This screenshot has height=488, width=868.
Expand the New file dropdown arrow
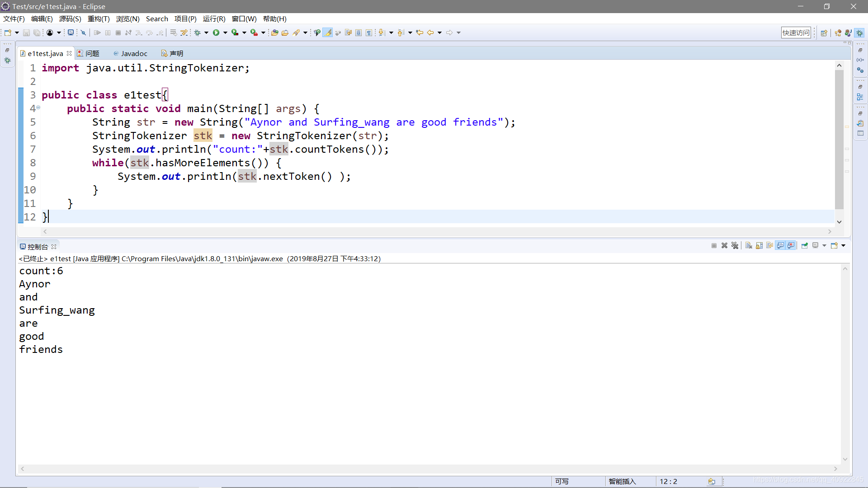point(17,33)
